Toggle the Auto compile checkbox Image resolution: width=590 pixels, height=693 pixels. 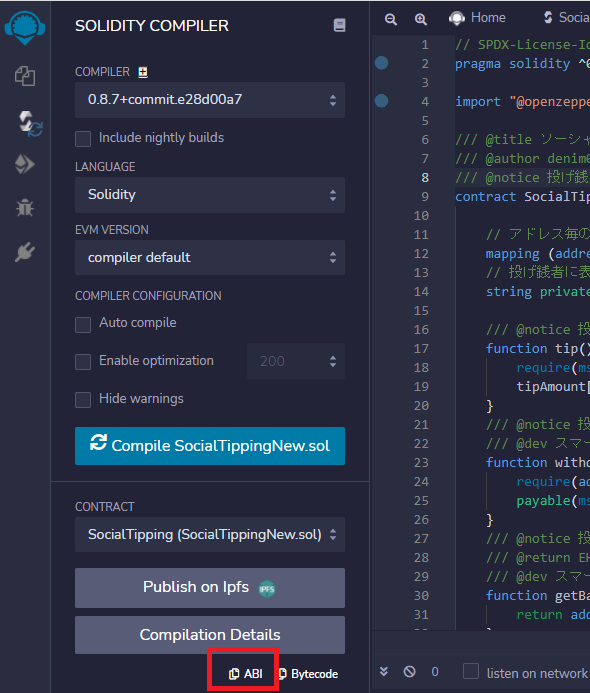83,324
